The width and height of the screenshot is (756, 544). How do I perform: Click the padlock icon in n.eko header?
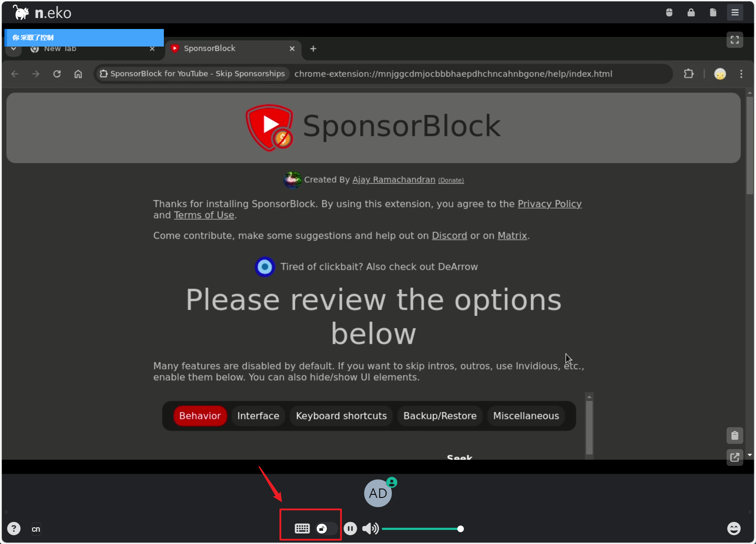pos(691,12)
